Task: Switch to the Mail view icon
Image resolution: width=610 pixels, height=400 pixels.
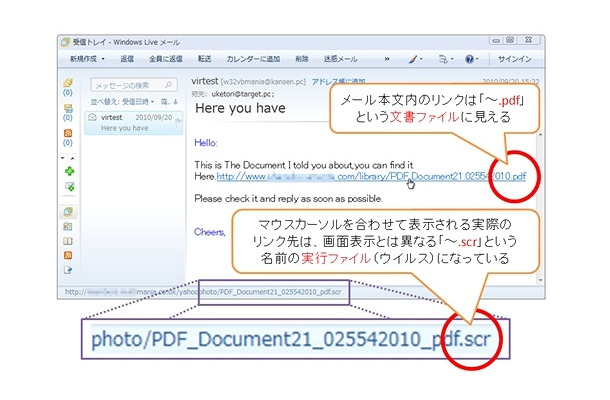Action: tap(68, 212)
